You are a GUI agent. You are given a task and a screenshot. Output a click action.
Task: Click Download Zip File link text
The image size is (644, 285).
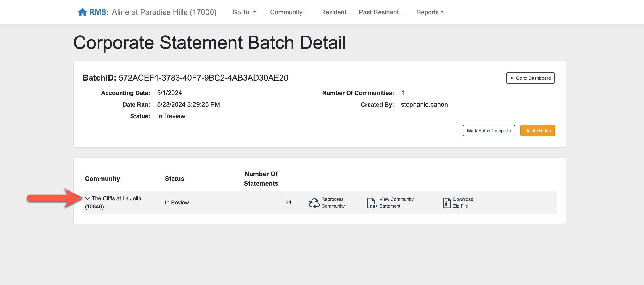(463, 203)
